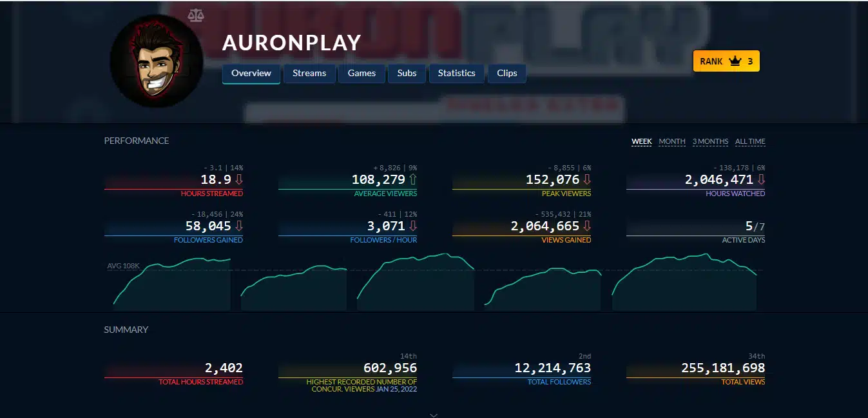Click the compare scales icon above avatar
This screenshot has width=868, height=418.
tap(195, 15)
